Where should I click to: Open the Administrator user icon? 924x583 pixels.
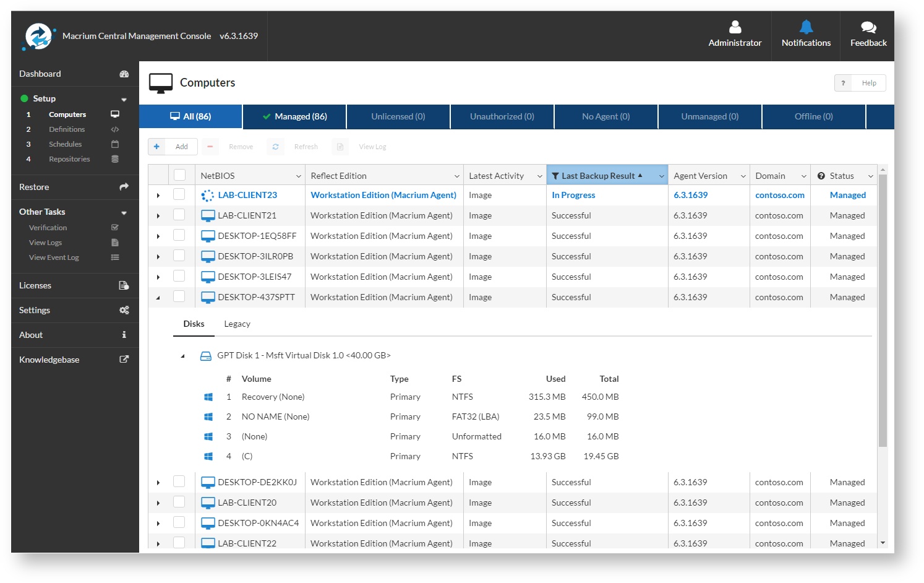pyautogui.click(x=735, y=27)
